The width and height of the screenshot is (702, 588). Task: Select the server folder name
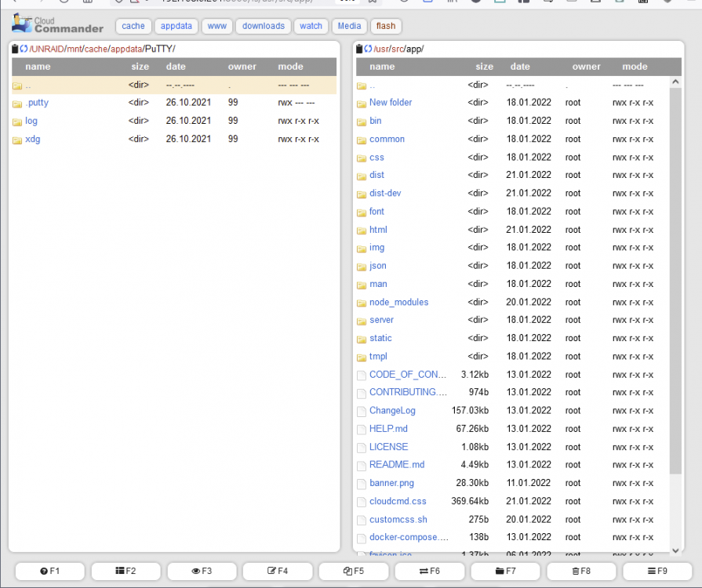click(381, 320)
